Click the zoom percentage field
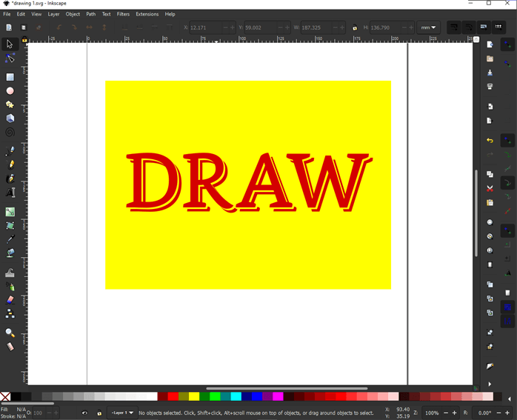The height and width of the screenshot is (420, 517). (x=432, y=413)
